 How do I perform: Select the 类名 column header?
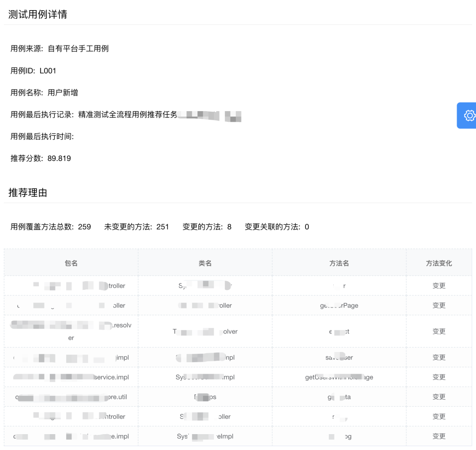point(205,262)
